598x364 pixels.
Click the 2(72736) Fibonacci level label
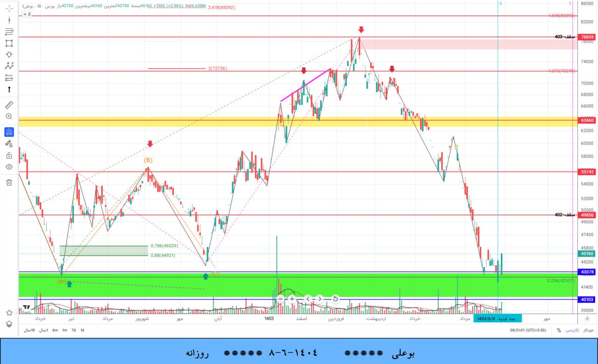[x=218, y=68]
